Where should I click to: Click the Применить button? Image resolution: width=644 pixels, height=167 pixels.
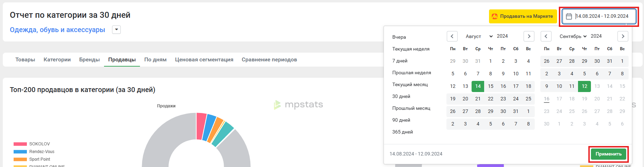608,154
